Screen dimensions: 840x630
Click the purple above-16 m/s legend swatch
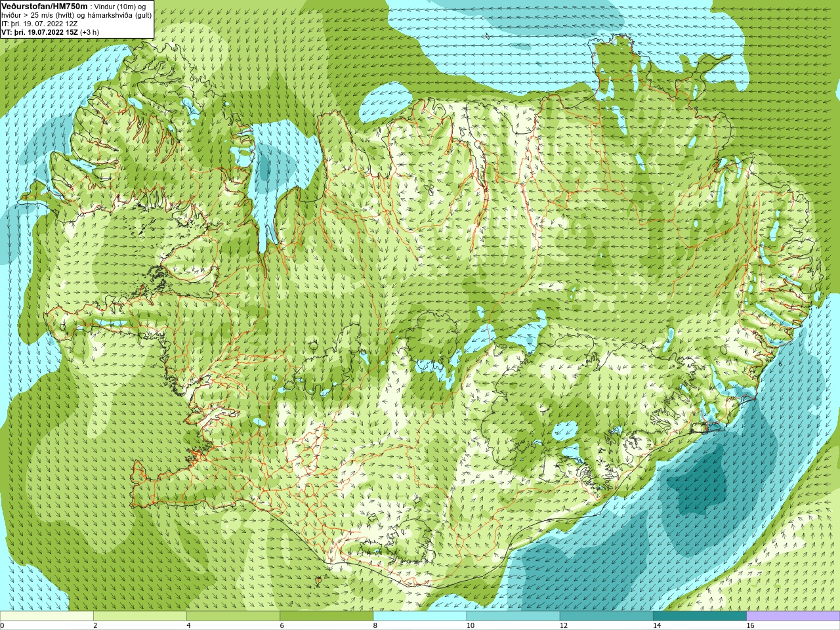[793, 616]
